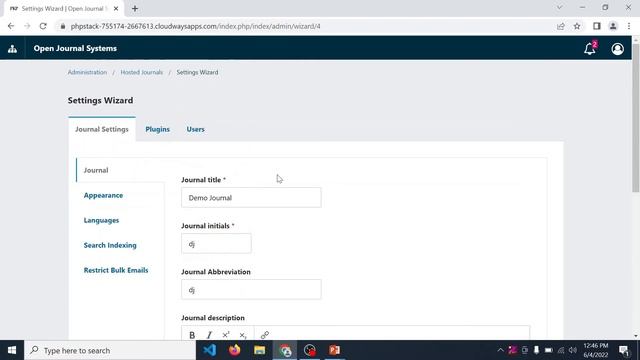Open Search Indexing settings section
This screenshot has width=640, height=360.
(x=110, y=245)
